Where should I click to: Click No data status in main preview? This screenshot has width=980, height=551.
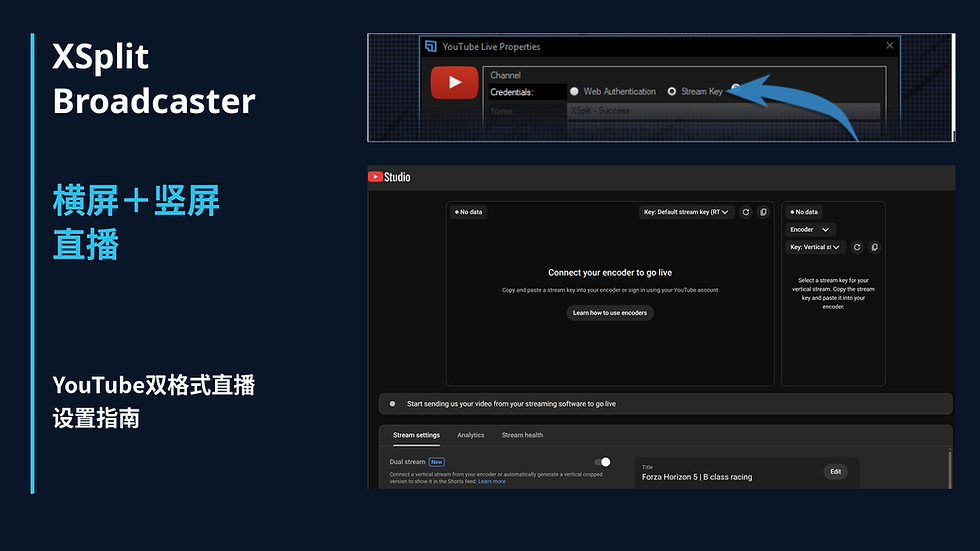click(x=469, y=212)
